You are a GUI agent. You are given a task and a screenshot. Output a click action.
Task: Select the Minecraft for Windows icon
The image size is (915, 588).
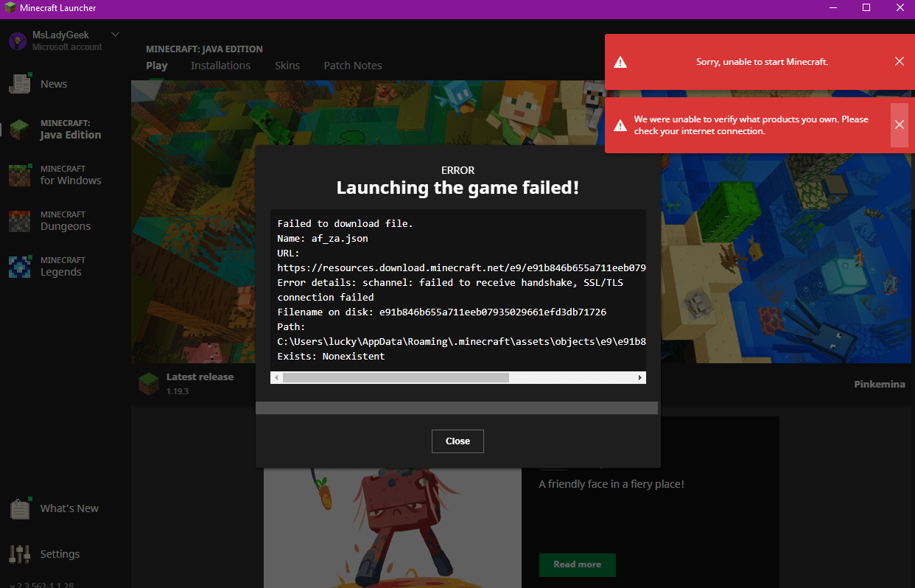[x=19, y=175]
